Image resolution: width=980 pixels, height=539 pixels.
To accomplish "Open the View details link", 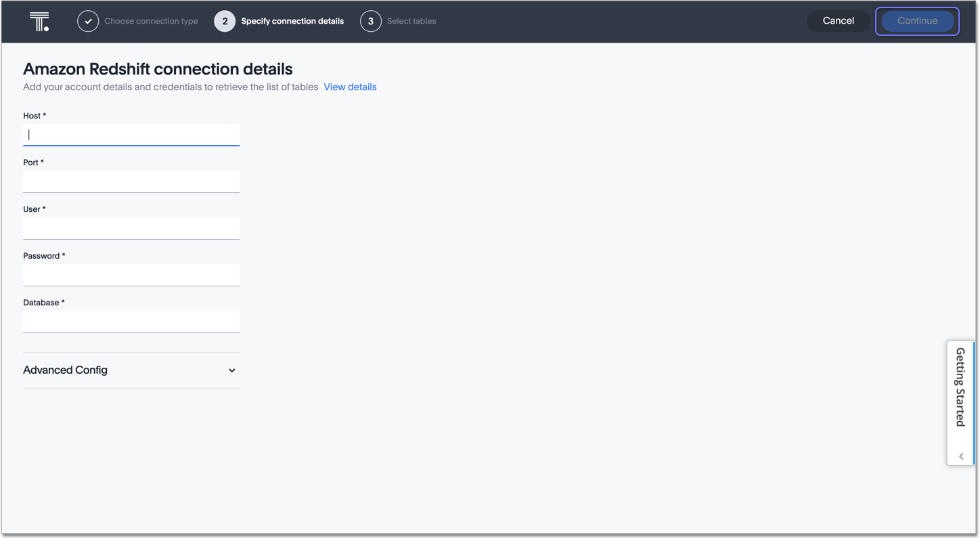I will (x=350, y=87).
